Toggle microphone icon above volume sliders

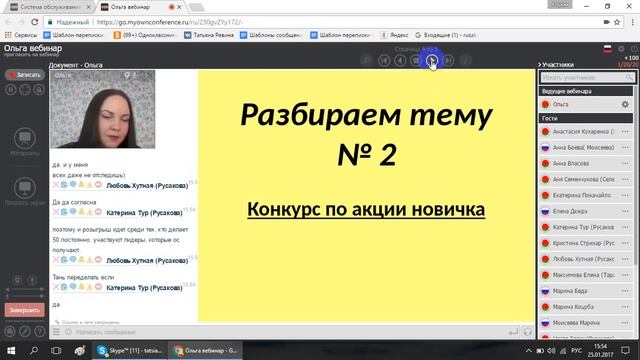coord(17,280)
